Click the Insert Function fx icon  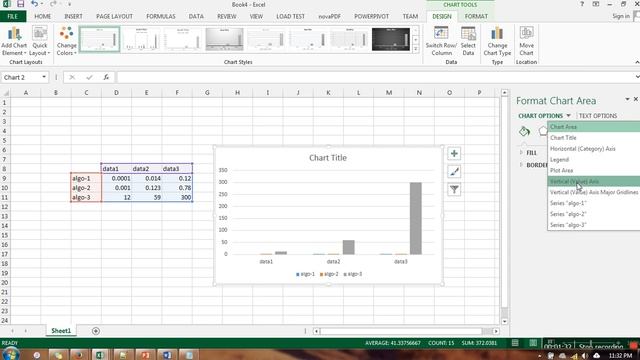[106, 77]
